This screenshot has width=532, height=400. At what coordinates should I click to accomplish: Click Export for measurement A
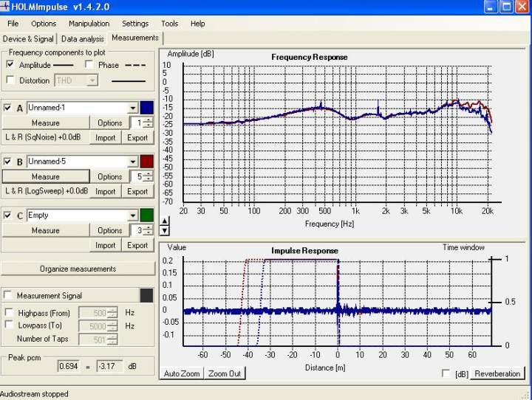click(137, 137)
